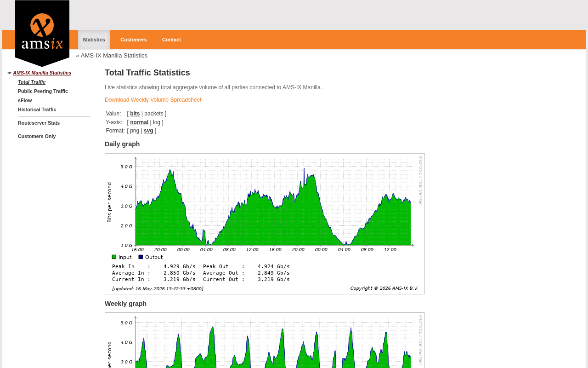The image size is (588, 368).
Task: Open Routeserver Stats
Action: (x=39, y=123)
